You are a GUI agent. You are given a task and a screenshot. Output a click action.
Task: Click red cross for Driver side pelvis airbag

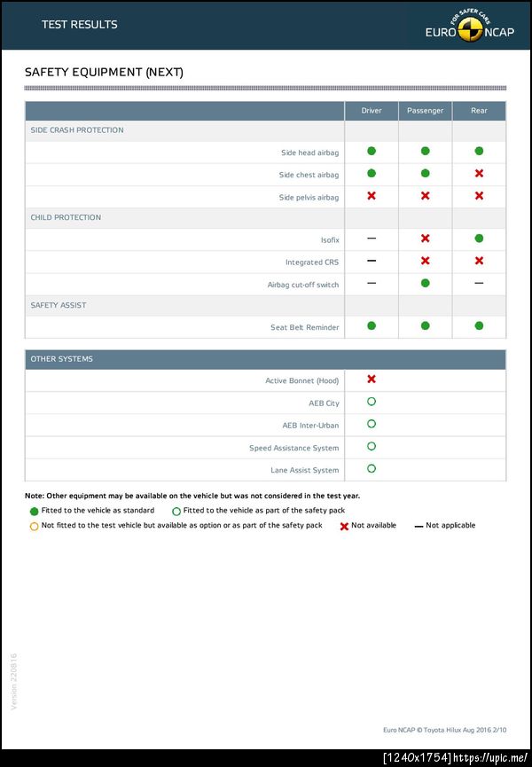[372, 196]
